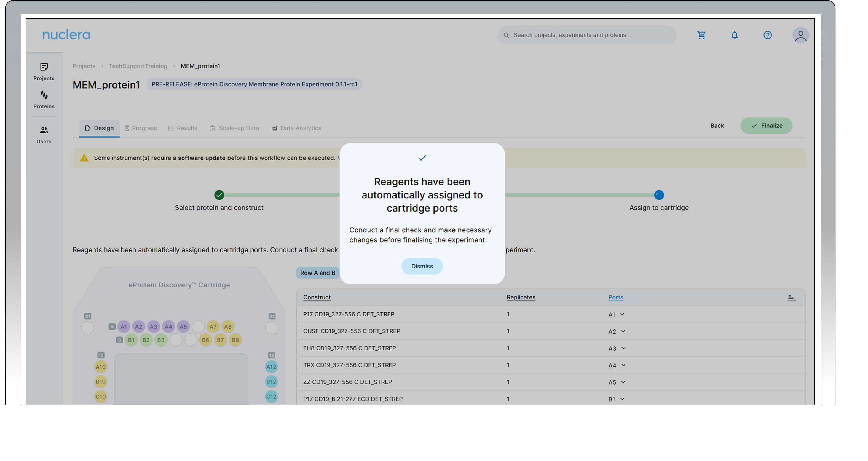Switch to the Scale-up Data tab
This screenshot has width=868, height=461.
[x=234, y=128]
